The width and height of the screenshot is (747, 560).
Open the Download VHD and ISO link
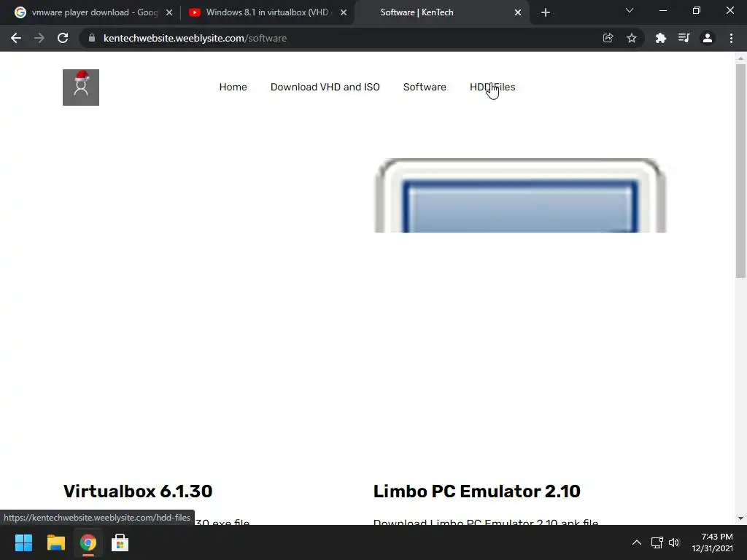coord(325,87)
